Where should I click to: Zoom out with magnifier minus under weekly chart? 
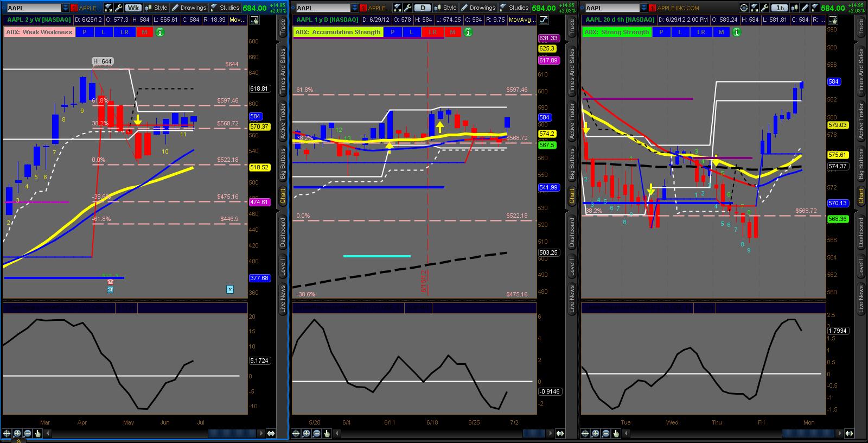27,433
